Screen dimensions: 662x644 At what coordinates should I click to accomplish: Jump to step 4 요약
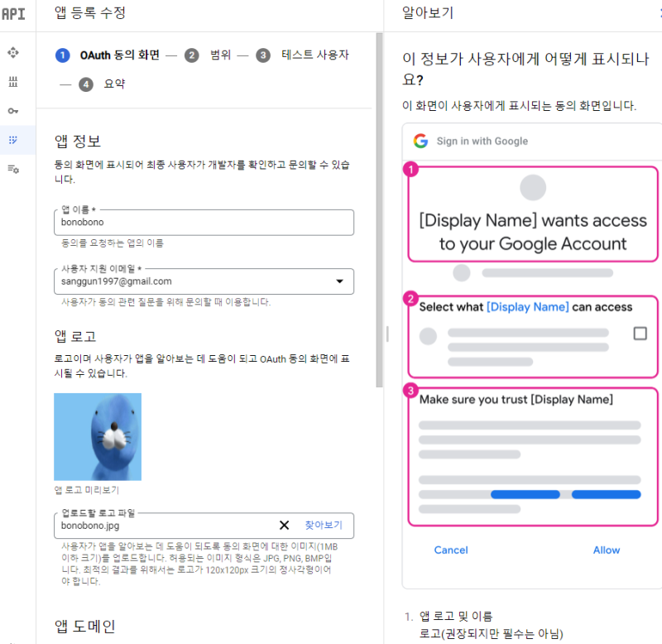[102, 84]
